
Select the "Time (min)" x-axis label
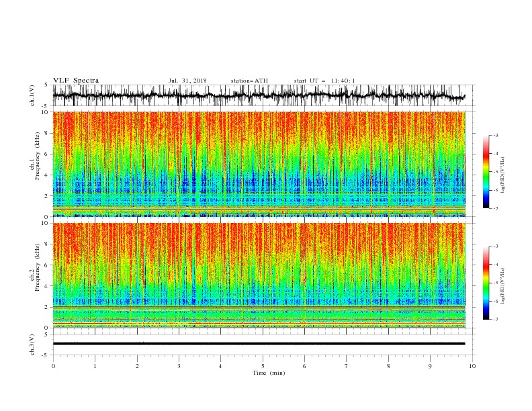269,373
